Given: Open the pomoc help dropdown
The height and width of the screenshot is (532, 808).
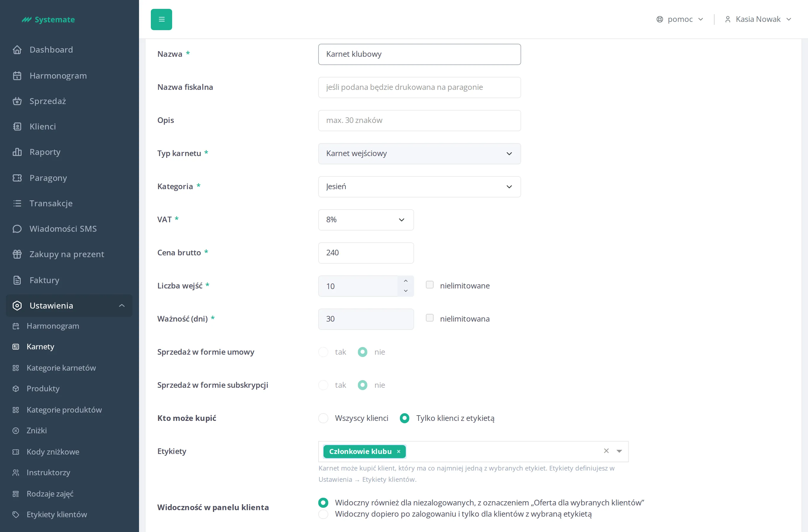Looking at the screenshot, I should click(x=679, y=19).
